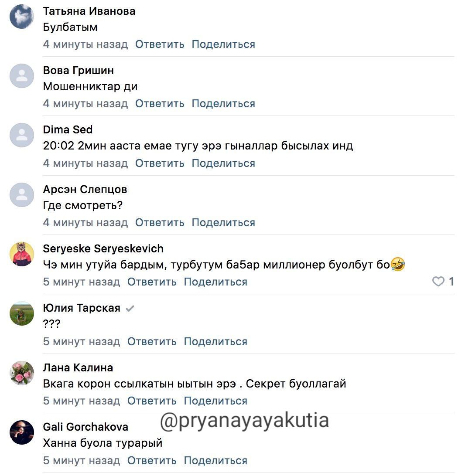Image resolution: width=472 pixels, height=476 pixels.
Task: Open Юлия Тарская's avatar
Action: click(x=22, y=313)
